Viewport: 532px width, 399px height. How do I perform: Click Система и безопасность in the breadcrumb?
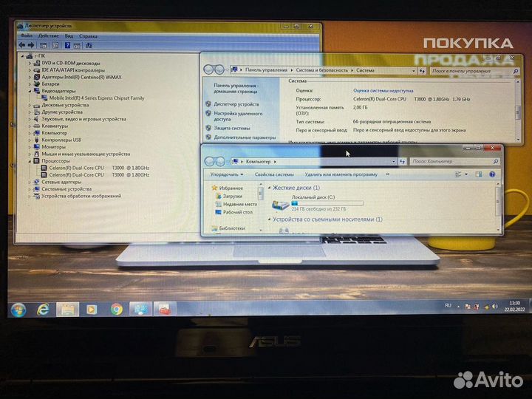point(321,70)
